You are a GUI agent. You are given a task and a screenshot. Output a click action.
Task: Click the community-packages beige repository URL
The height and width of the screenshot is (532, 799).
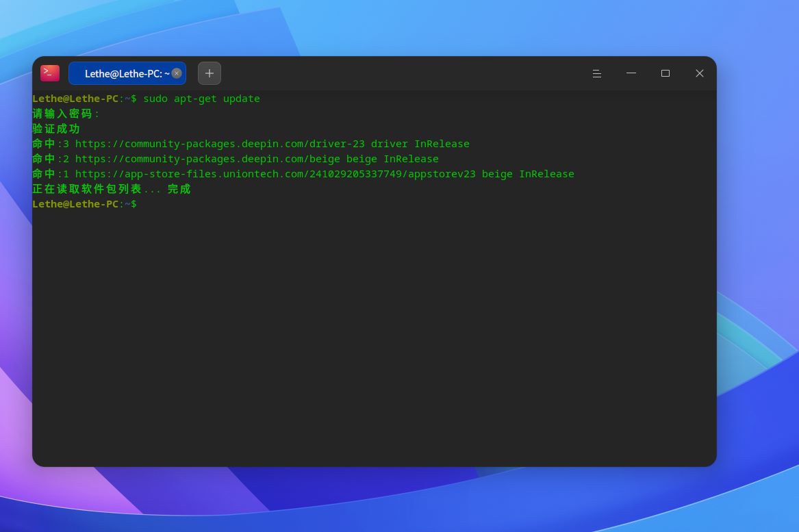[x=208, y=159]
